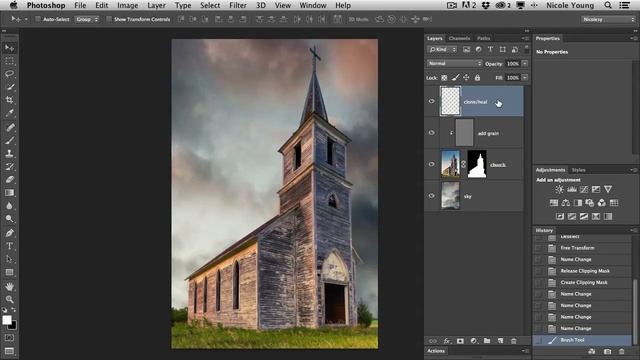This screenshot has height=360, width=640.
Task: Add a layer mask to the layer
Action: point(460,341)
